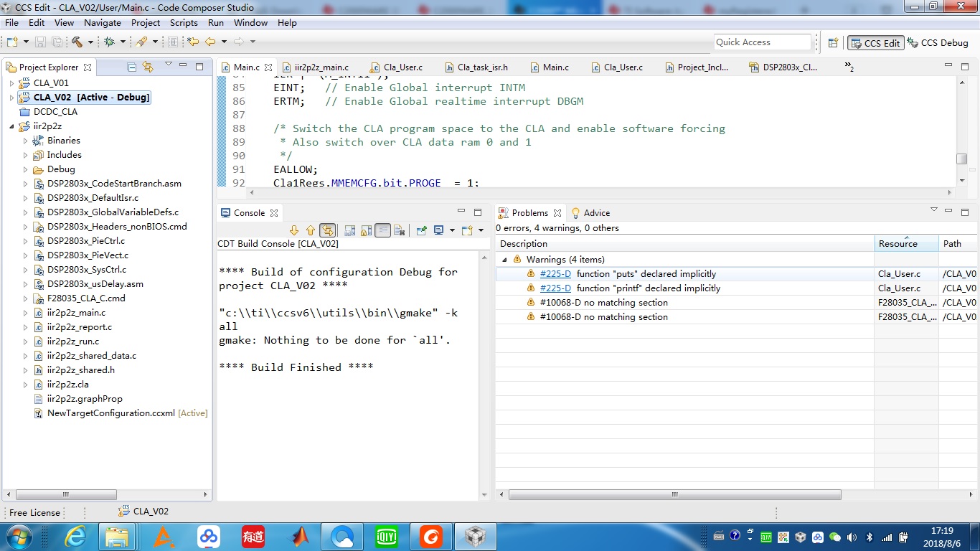Start a debug session with the bug icon

pyautogui.click(x=109, y=42)
